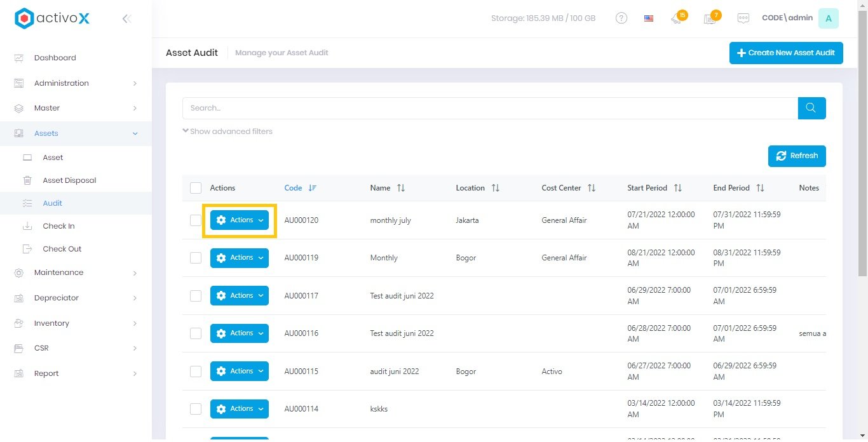
Task: Click the admin user avatar
Action: tap(828, 18)
